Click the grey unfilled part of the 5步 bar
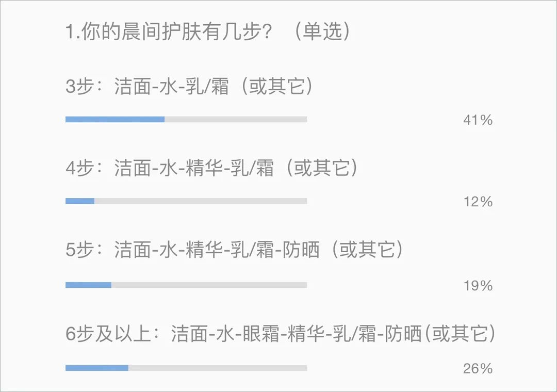 [x=209, y=285]
